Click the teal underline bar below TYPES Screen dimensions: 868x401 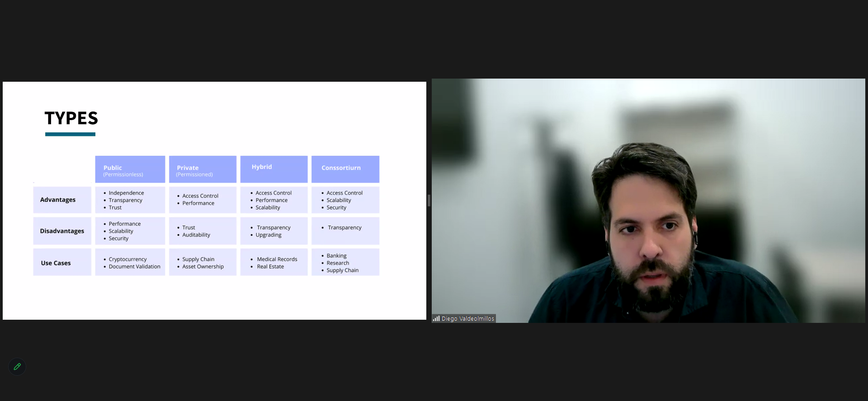click(x=70, y=134)
